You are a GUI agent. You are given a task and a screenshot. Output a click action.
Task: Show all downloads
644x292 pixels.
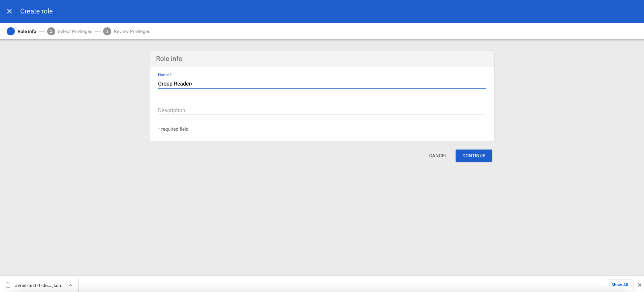point(619,285)
